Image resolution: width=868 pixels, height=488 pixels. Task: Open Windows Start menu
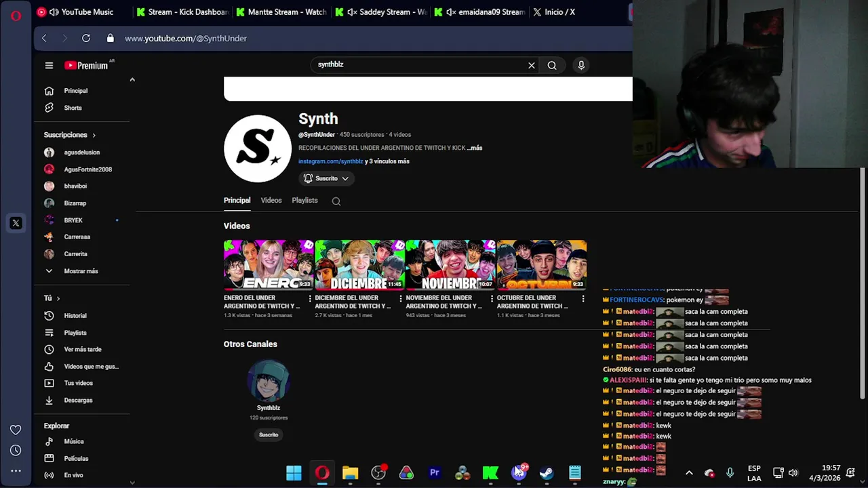point(294,473)
